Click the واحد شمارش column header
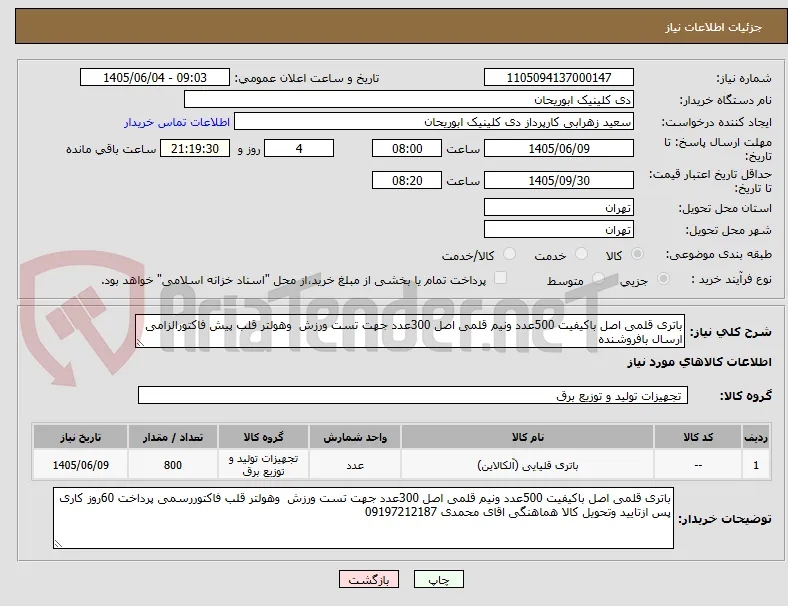This screenshot has width=788, height=606. click(x=355, y=437)
